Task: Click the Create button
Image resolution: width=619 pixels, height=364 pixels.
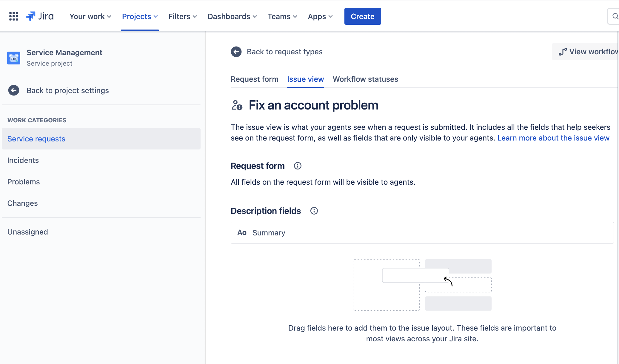Action: [x=363, y=16]
